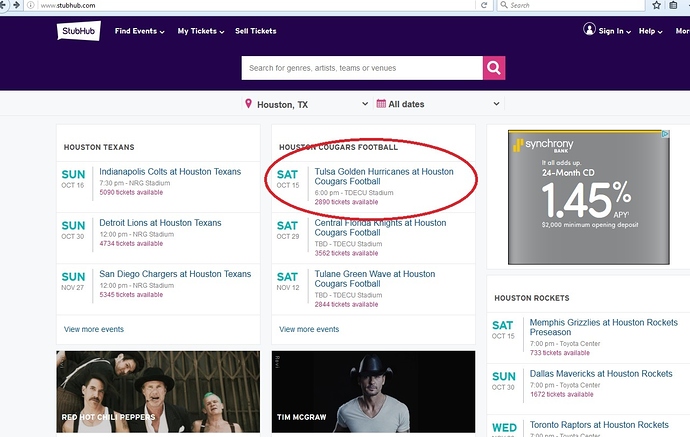Screen dimensions: 690x437
Task: Click the browser search magnifier icon
Action: [x=504, y=5]
